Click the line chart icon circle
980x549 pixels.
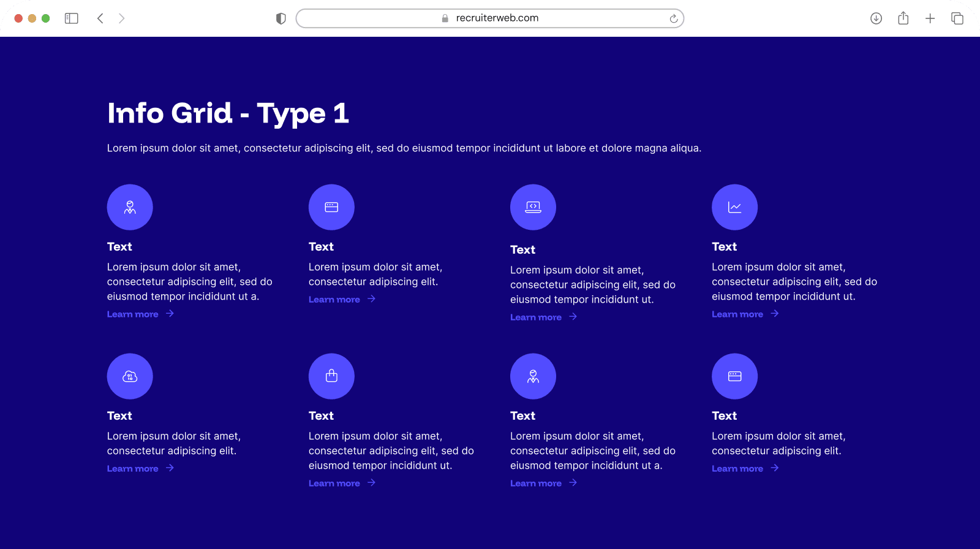pyautogui.click(x=734, y=207)
